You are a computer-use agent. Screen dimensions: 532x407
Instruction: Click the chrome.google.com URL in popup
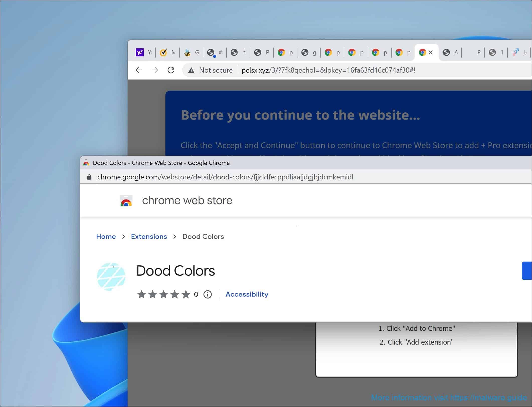225,177
